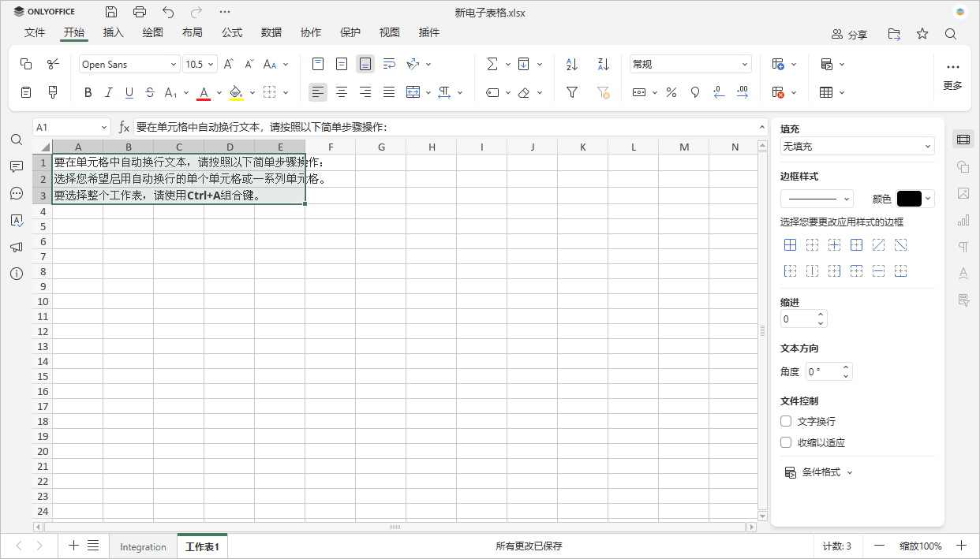Screen dimensions: 980x559
Task: Open the 填充 dropdown showing 无填充
Action: 857,146
